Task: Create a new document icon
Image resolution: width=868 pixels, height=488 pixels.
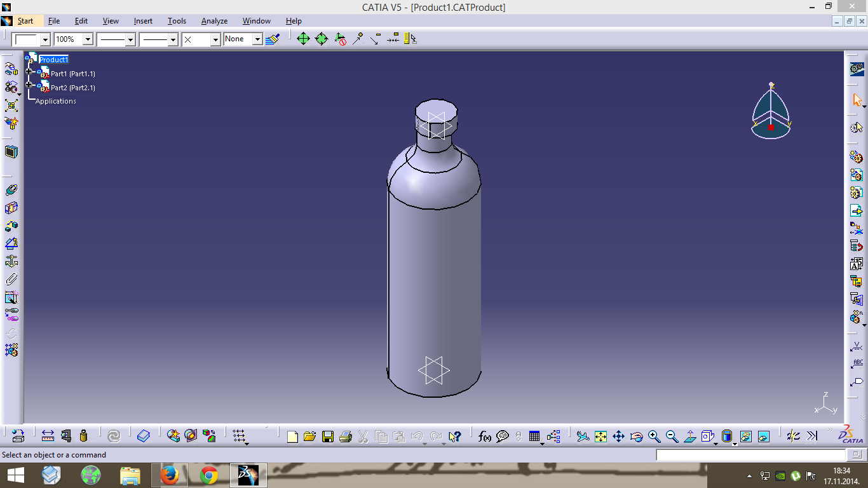Action: tap(292, 437)
